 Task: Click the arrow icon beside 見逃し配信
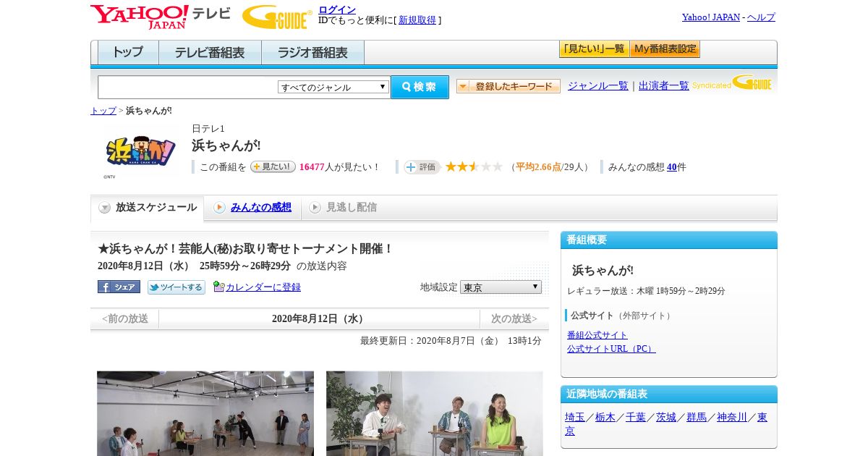coord(315,208)
